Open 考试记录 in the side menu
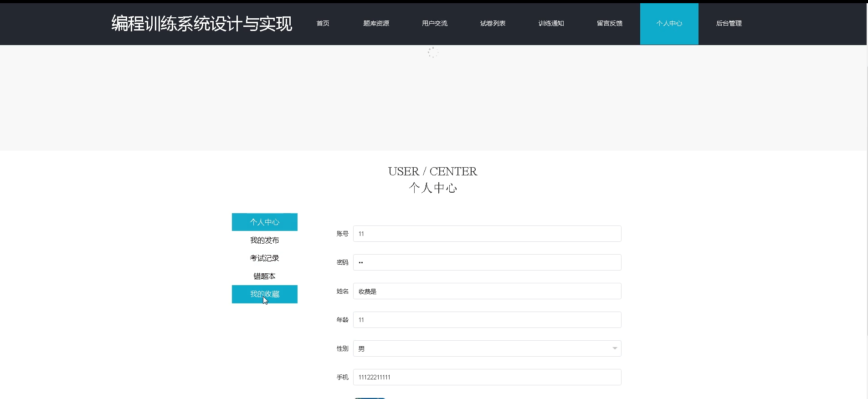The image size is (868, 399). (x=264, y=258)
